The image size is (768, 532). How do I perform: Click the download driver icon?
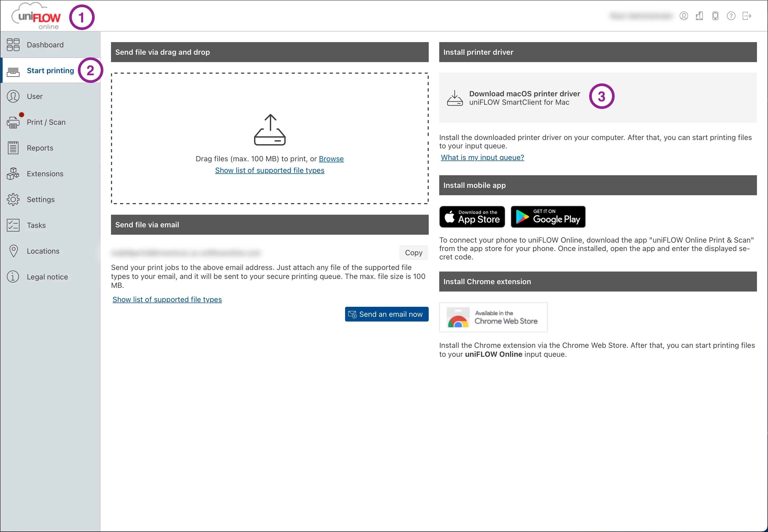point(455,98)
